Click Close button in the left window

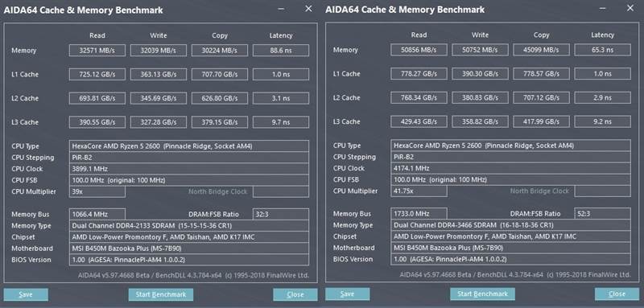295,294
